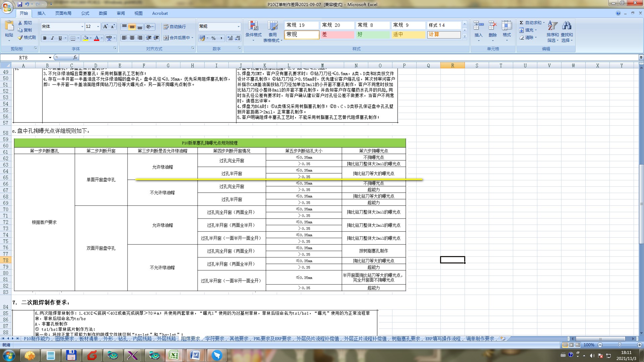Screen dimensions: 644x362
Task: Click the Sort and Filter icon
Action: pos(552,26)
